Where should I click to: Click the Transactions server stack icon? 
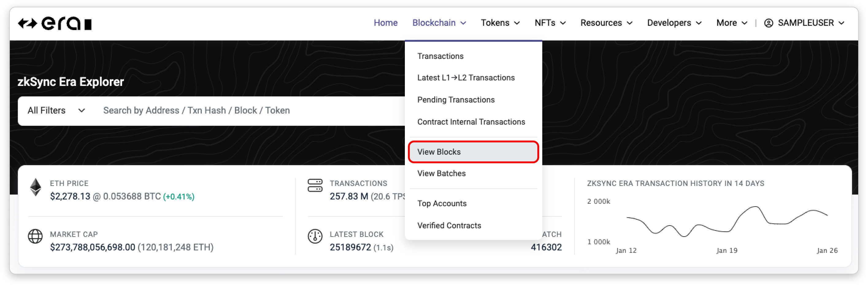[315, 185]
